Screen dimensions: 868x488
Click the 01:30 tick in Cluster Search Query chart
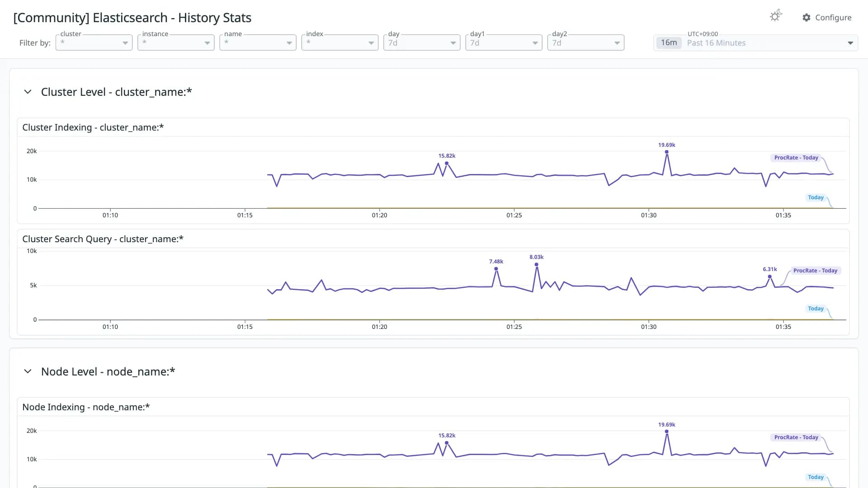(x=648, y=327)
